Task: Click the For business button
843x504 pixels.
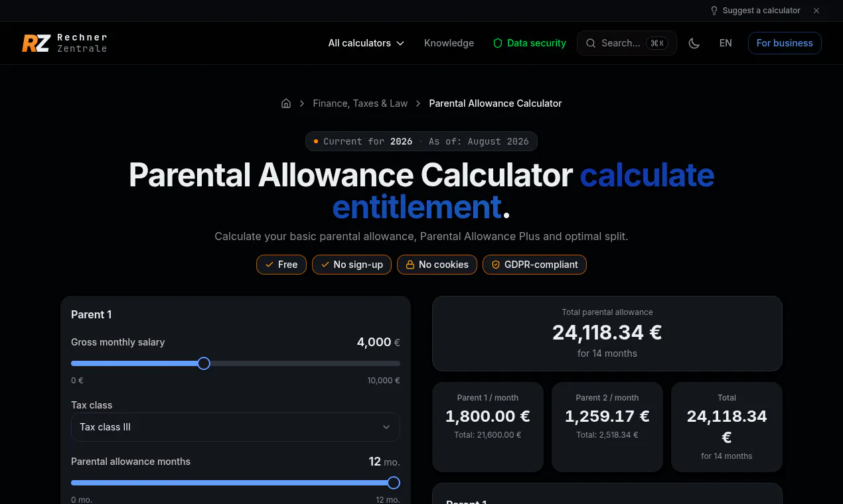Action: 785,43
